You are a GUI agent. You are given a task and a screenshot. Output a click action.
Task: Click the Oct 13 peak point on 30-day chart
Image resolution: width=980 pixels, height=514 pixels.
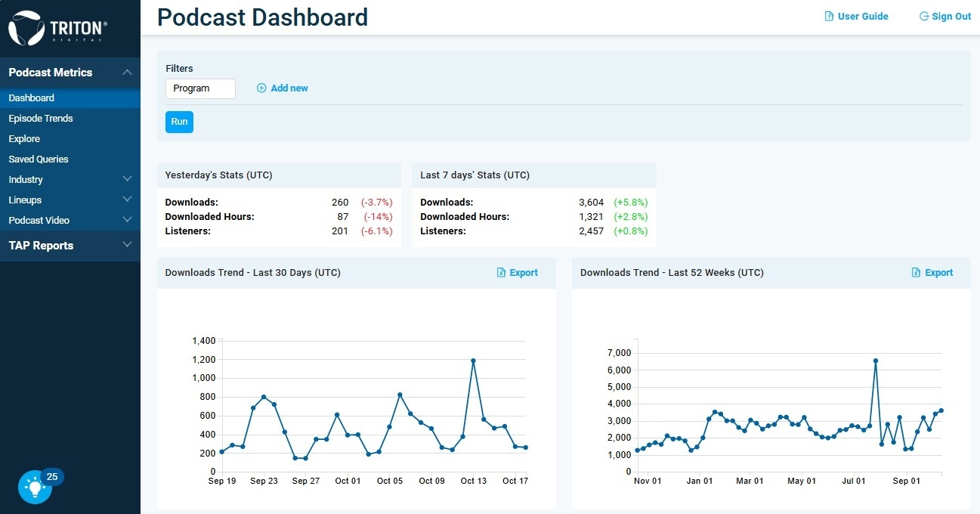pos(473,361)
